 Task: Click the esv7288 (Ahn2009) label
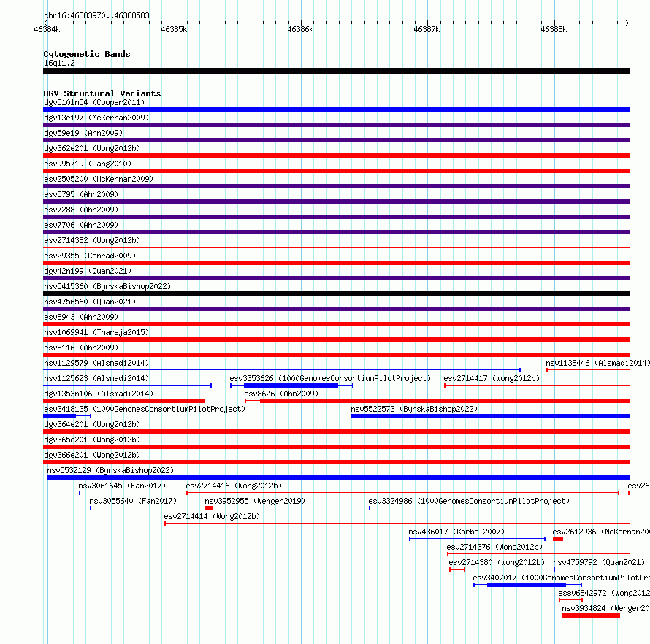click(x=81, y=210)
